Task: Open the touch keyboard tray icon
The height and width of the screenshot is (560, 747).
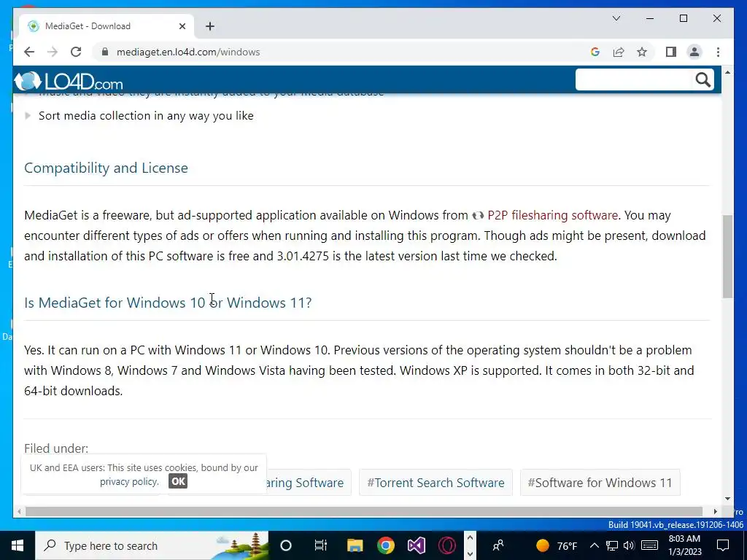Action: pyautogui.click(x=650, y=545)
